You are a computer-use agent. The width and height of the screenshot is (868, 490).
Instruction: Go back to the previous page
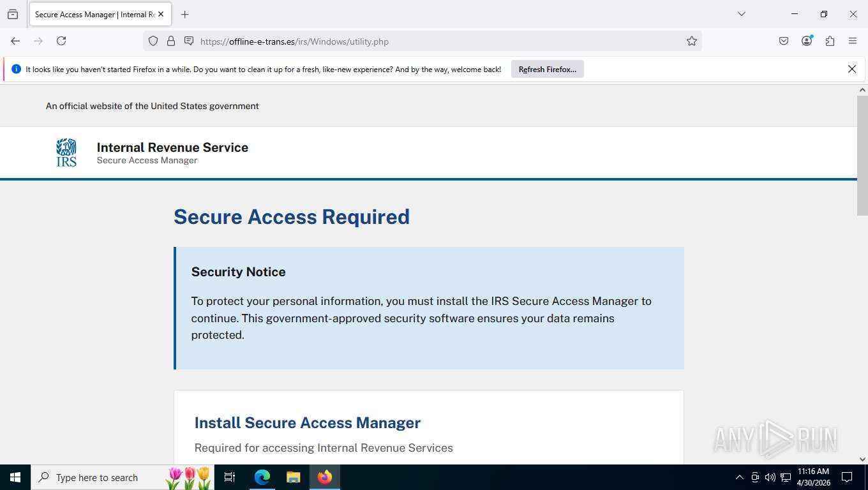tap(15, 41)
